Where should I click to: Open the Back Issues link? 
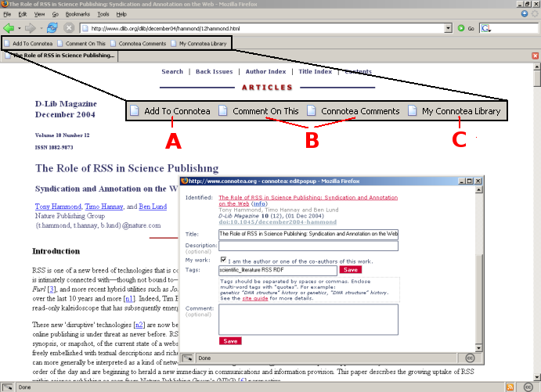point(215,71)
